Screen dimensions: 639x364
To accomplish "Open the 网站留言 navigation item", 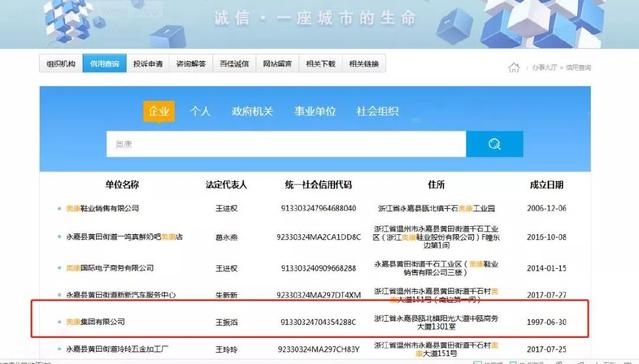I will [x=277, y=64].
